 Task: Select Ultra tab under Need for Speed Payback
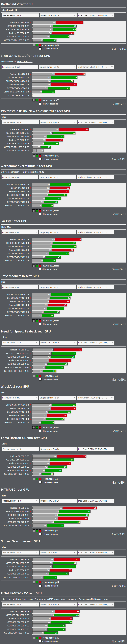point(4,337)
